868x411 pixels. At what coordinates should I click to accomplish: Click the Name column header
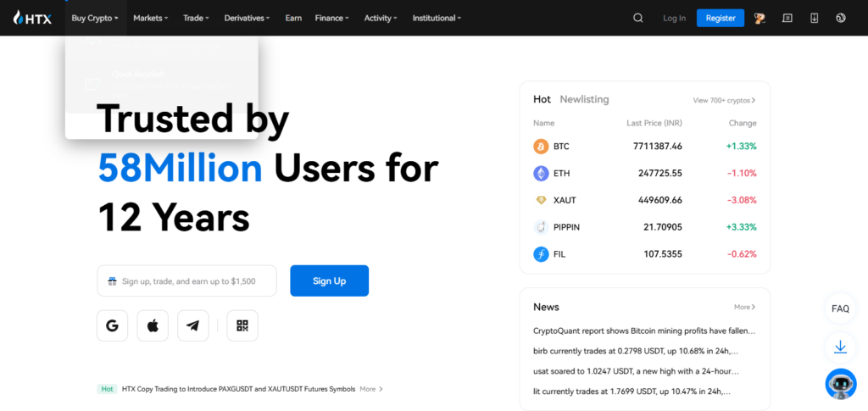(x=543, y=124)
